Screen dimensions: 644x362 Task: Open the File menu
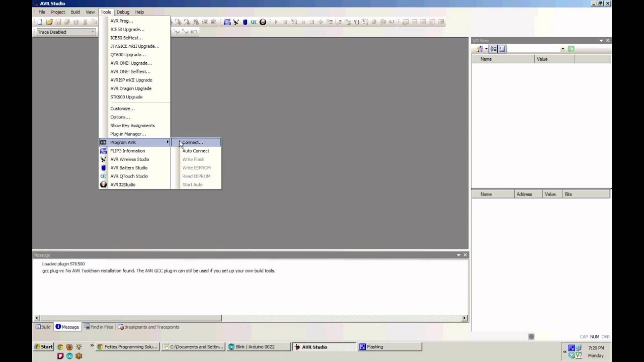42,12
